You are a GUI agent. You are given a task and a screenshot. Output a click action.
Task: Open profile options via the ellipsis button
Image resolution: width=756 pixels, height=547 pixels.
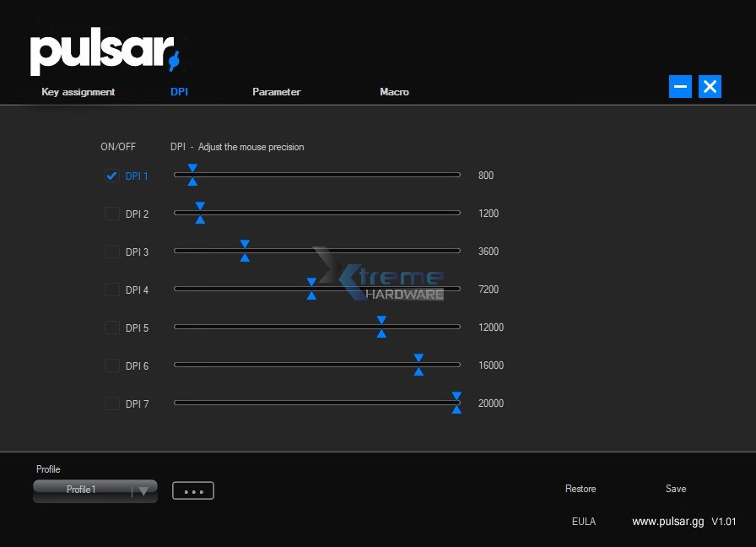click(x=192, y=490)
